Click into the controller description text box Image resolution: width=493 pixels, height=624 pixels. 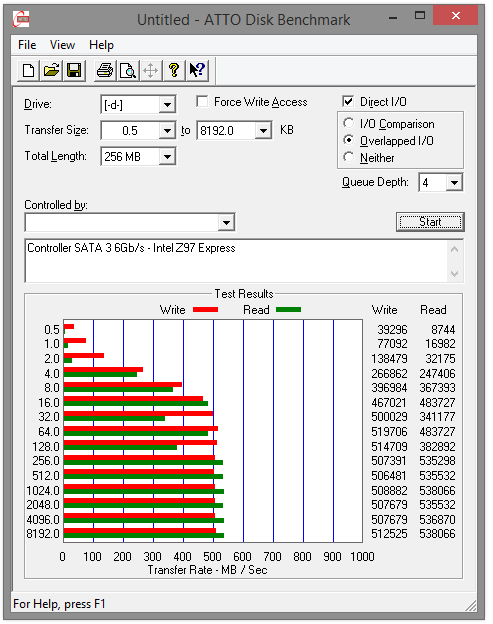point(236,261)
